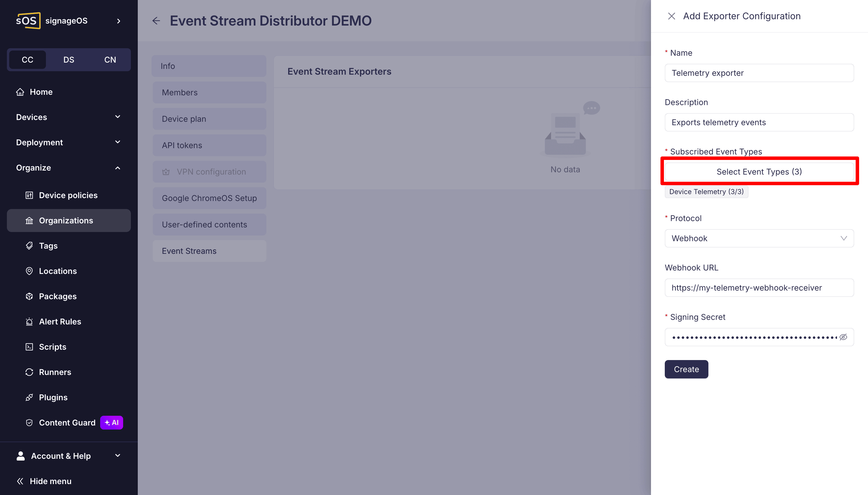Click the Device Telemetry (3/3) tag

point(706,192)
